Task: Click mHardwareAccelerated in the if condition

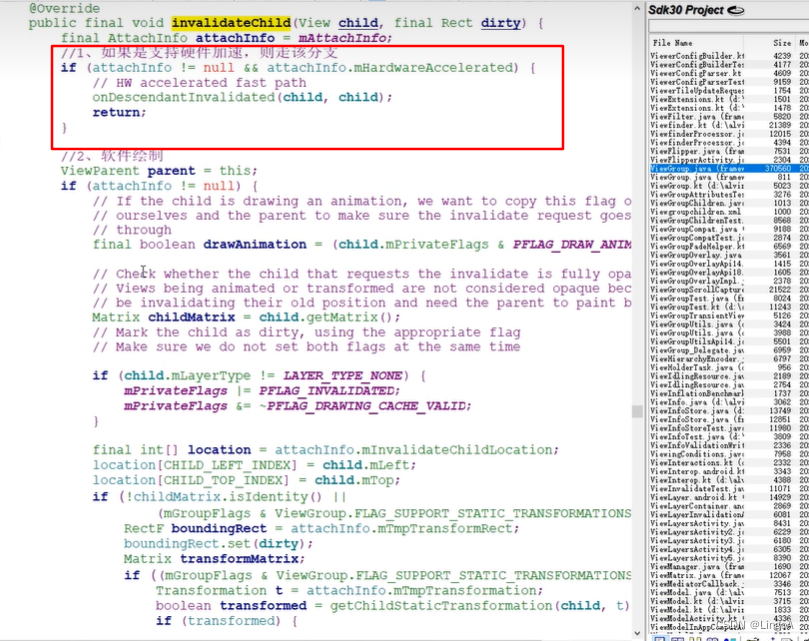Action: click(x=433, y=68)
